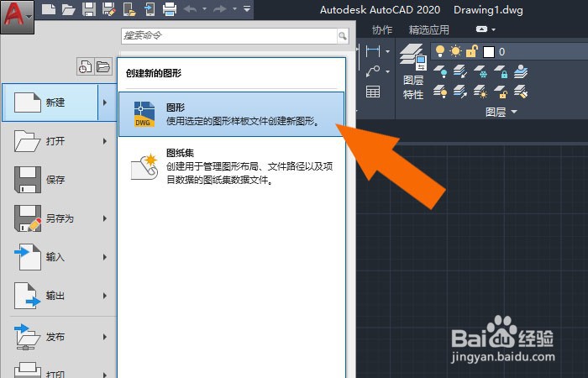Open the Undo history dropdown arrow
Screen dimensions: 588x378
click(x=204, y=8)
